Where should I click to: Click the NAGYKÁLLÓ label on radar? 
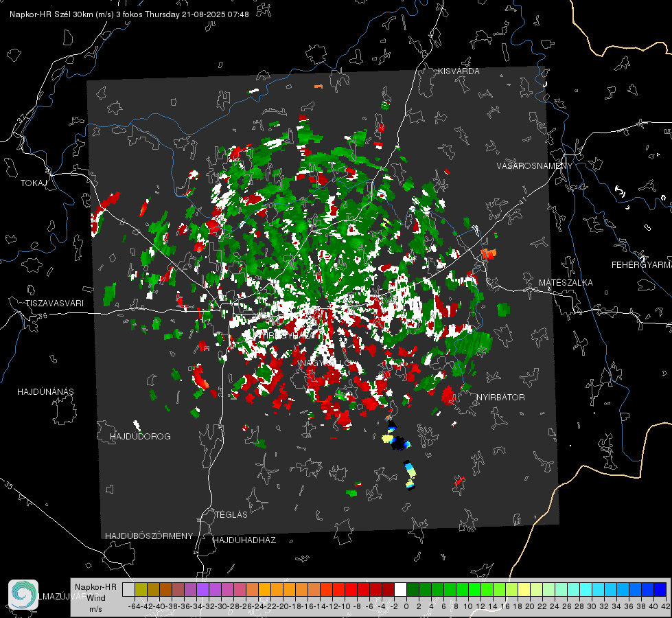click(325, 363)
